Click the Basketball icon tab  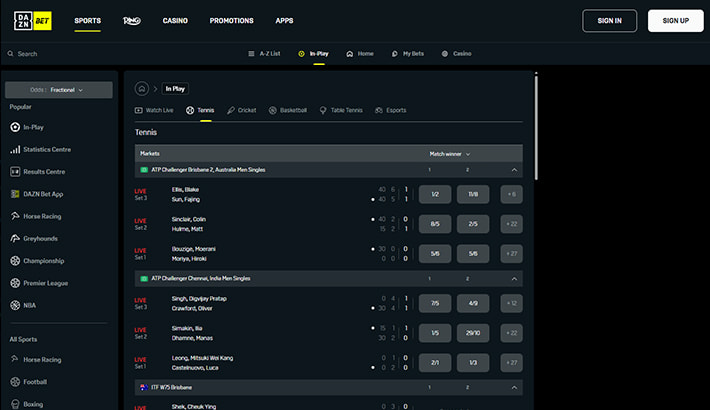point(273,110)
